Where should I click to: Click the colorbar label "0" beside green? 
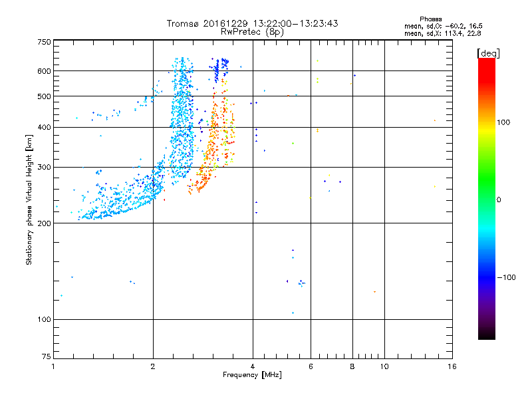tap(499, 200)
